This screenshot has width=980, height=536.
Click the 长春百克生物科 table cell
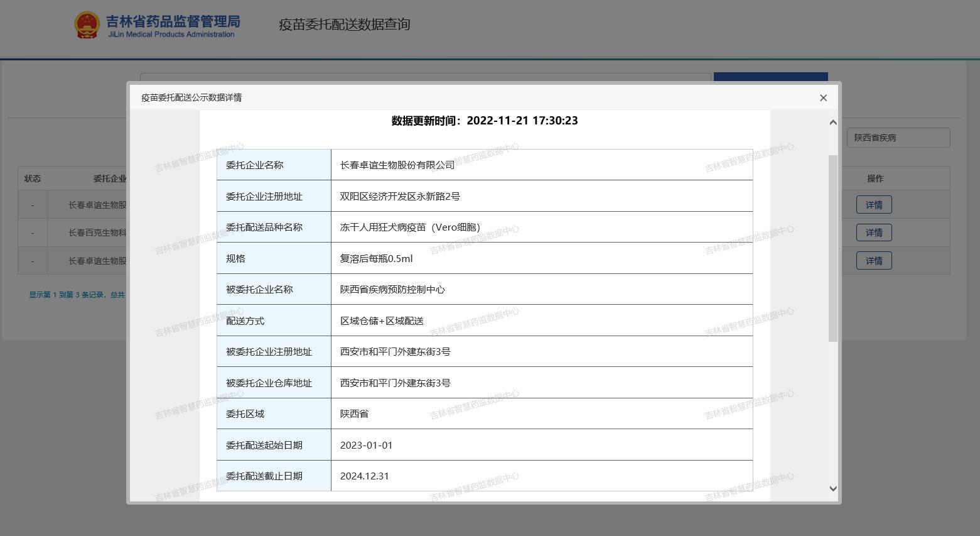pos(97,232)
